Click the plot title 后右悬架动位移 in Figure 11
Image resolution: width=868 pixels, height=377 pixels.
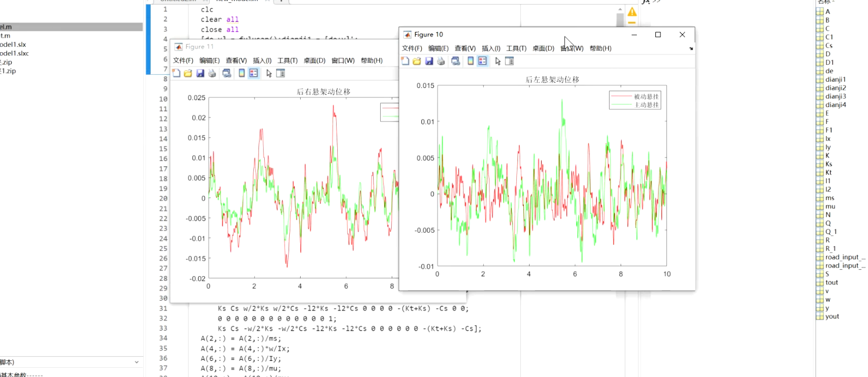323,91
